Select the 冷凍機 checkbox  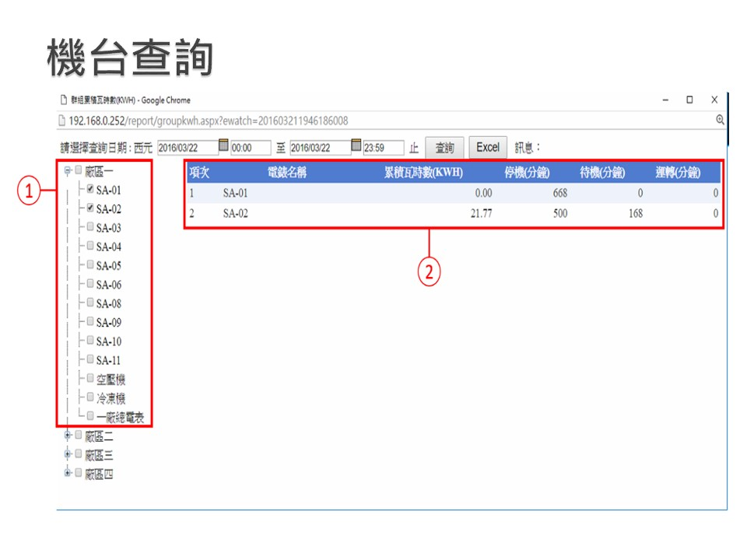click(91, 397)
